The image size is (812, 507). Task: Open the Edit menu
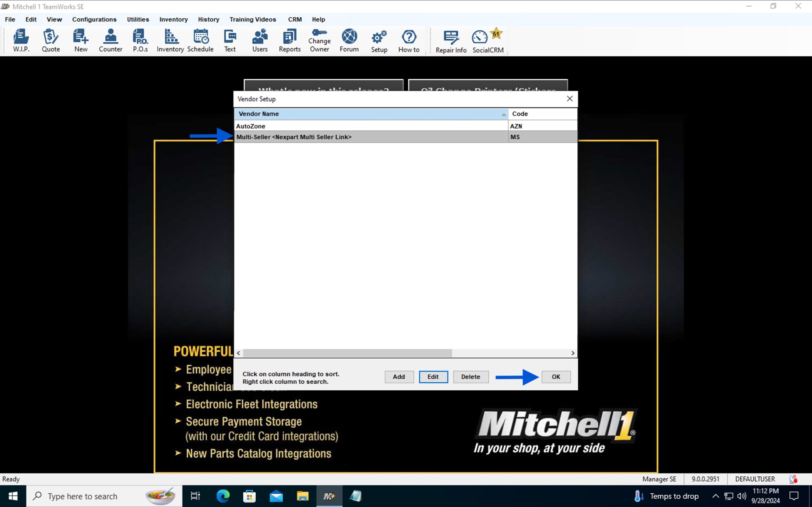click(31, 19)
